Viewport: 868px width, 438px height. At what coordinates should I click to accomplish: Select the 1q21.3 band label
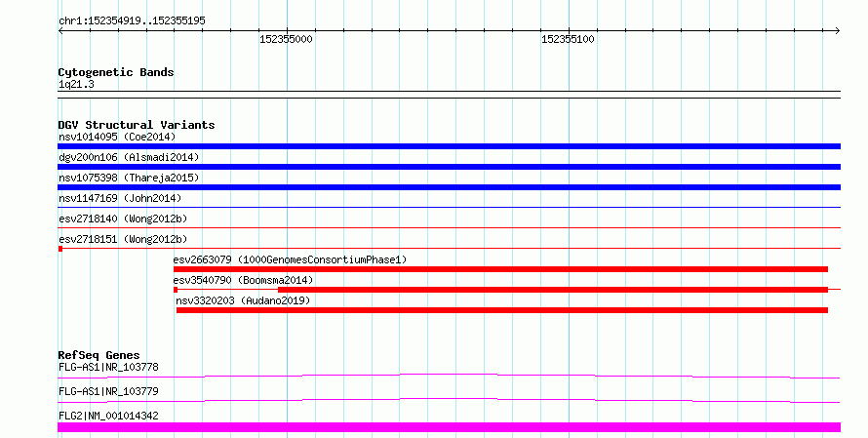coord(76,84)
